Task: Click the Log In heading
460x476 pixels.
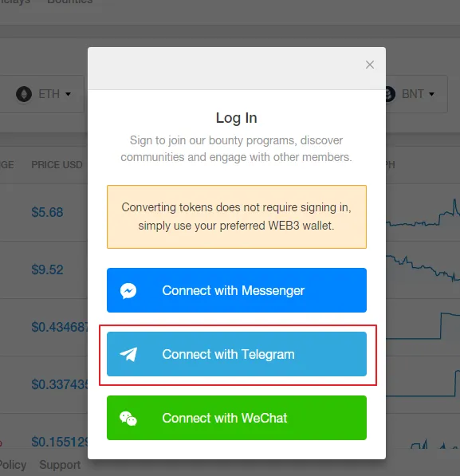Action: pyautogui.click(x=237, y=118)
